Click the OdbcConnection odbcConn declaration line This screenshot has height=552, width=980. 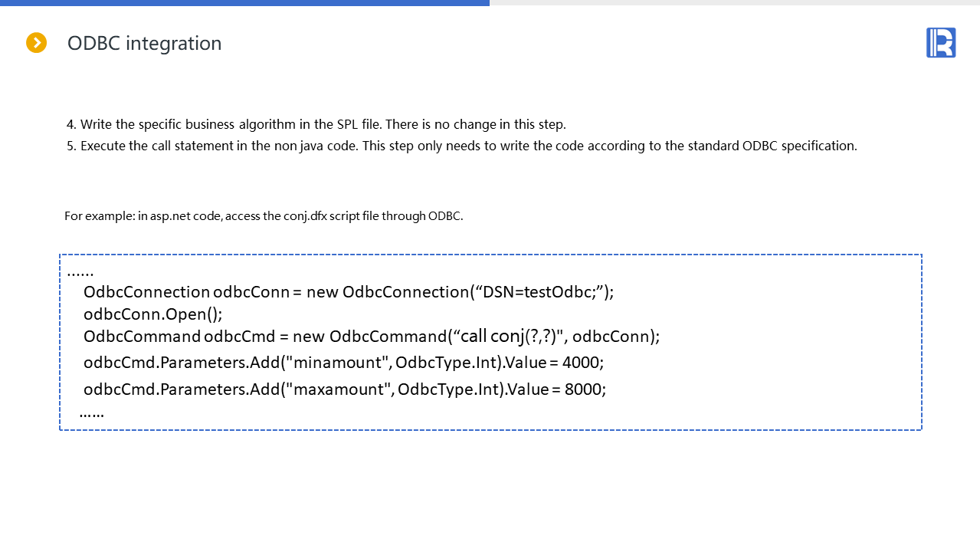tap(349, 292)
